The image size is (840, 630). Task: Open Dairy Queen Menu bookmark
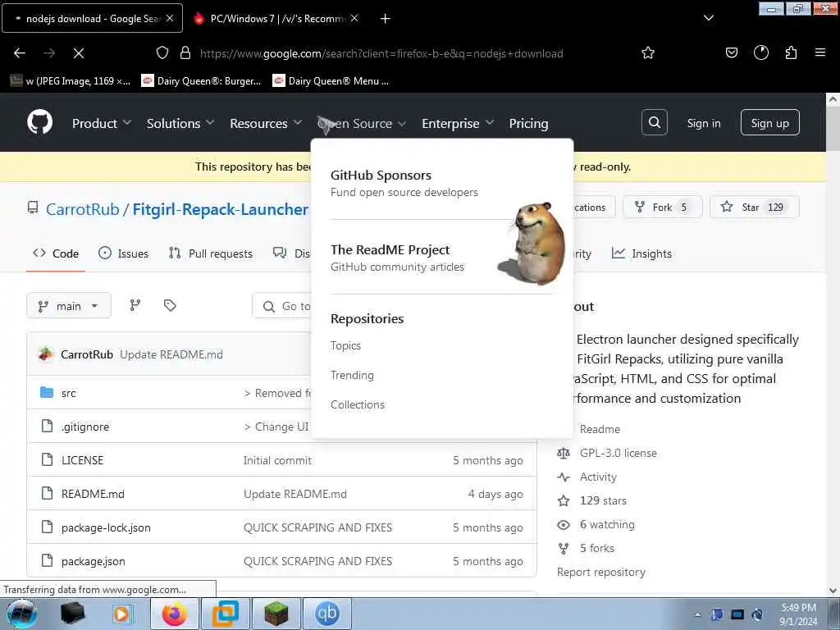(x=331, y=81)
